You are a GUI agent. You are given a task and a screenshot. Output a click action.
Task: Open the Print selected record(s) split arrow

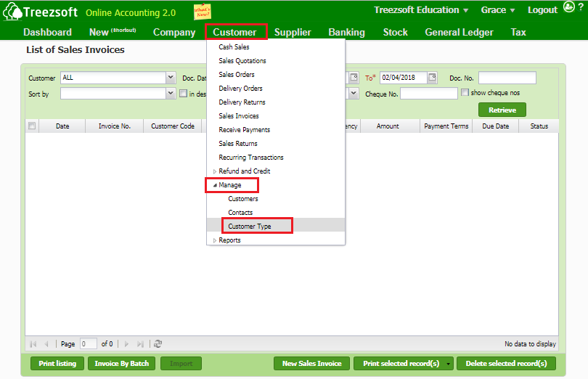(x=449, y=363)
